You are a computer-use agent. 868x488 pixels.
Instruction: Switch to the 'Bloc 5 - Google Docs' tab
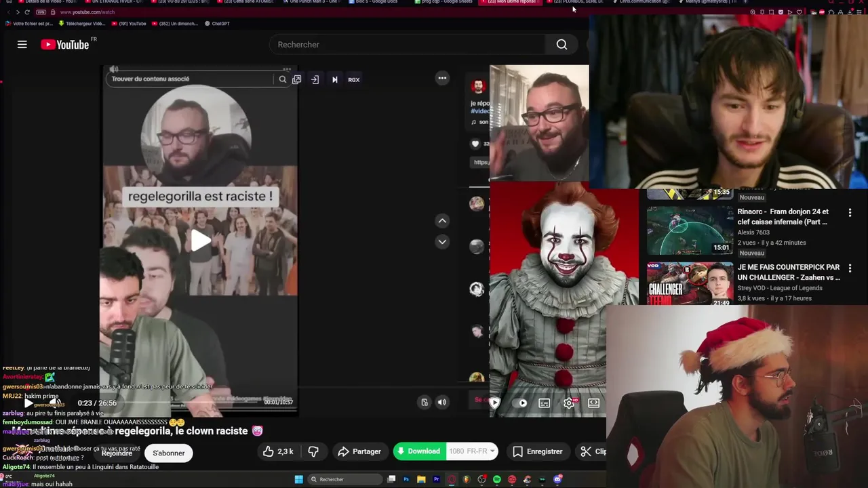[372, 2]
